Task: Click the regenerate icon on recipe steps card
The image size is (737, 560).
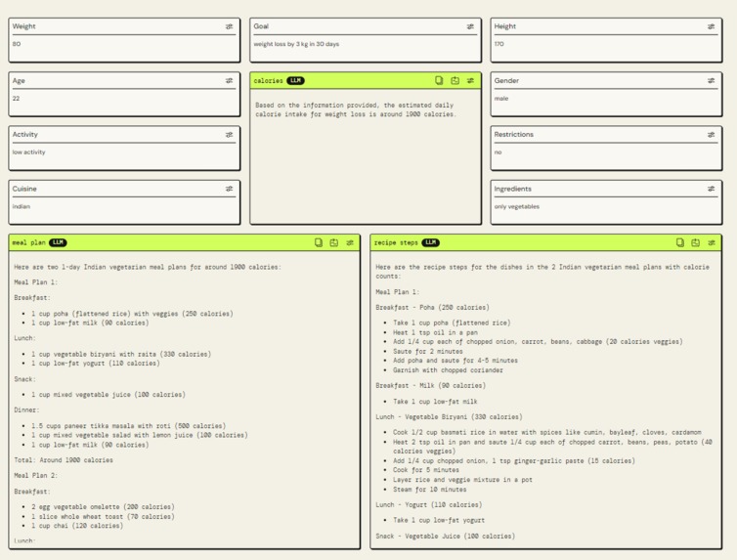Action: [696, 243]
